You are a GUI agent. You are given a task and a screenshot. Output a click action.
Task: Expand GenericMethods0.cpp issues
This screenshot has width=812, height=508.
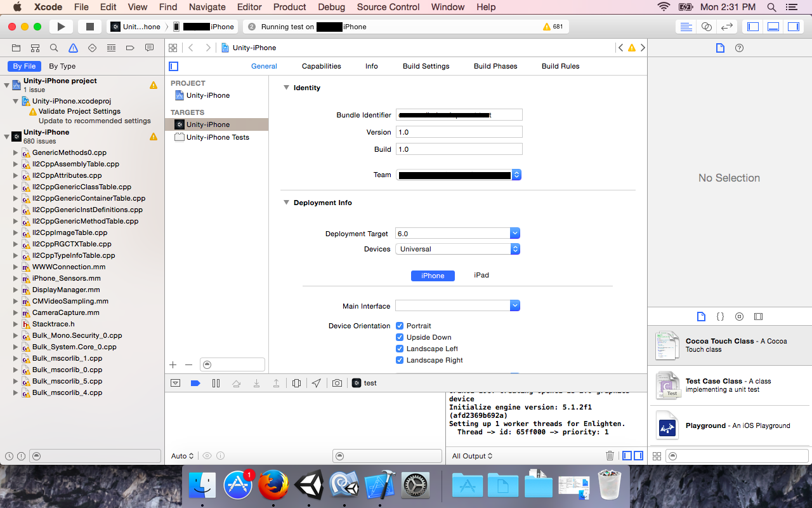(x=16, y=153)
